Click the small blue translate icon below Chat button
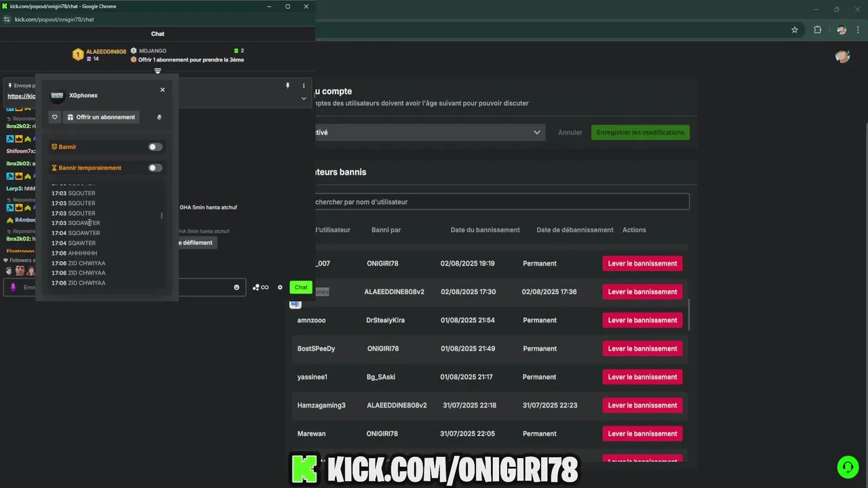Screen dimensions: 868x488 click(295, 304)
